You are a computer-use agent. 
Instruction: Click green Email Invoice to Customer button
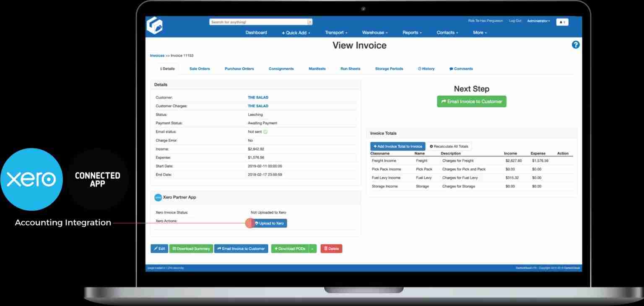coord(471,102)
